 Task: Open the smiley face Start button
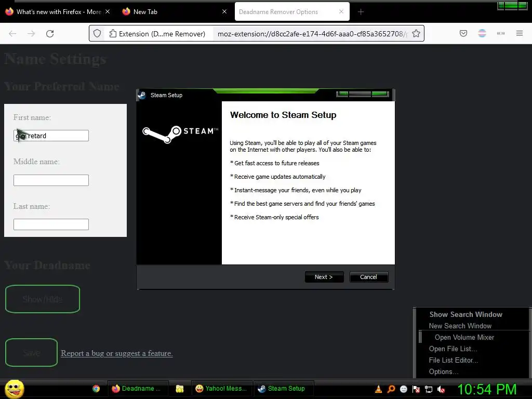coord(14,389)
